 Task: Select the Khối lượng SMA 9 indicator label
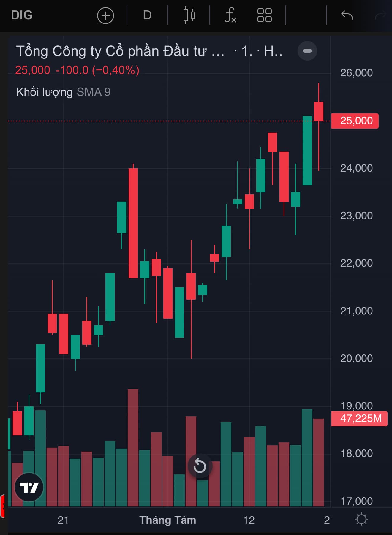pos(63,92)
